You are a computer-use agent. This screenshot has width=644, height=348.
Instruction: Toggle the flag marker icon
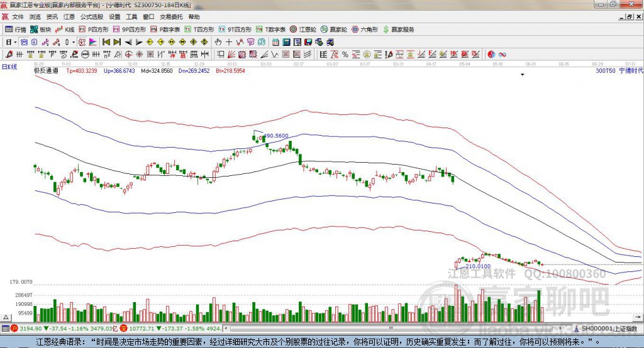pyautogui.click(x=93, y=42)
